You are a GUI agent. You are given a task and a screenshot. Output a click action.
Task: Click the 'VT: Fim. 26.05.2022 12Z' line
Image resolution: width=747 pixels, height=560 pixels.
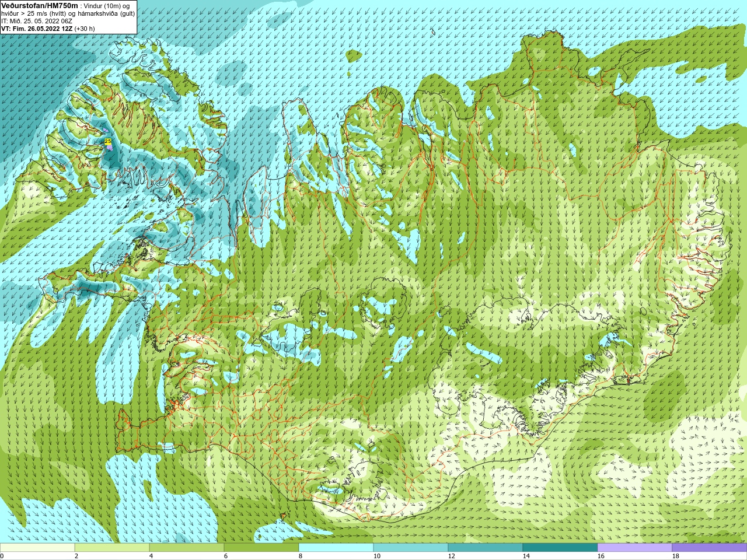tap(37, 29)
